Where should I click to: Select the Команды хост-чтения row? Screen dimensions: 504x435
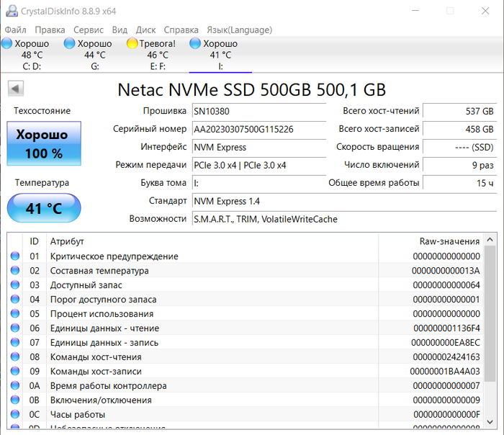coord(246,356)
